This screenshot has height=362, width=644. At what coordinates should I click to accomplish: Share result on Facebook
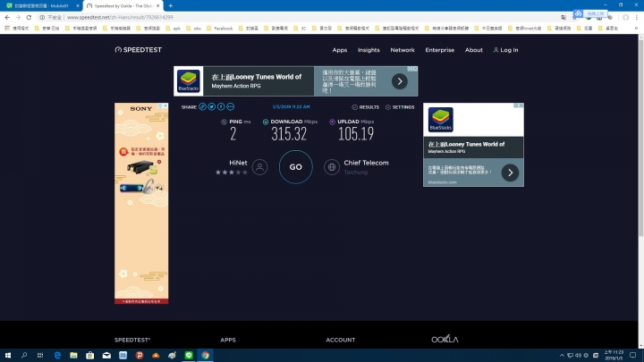221,106
